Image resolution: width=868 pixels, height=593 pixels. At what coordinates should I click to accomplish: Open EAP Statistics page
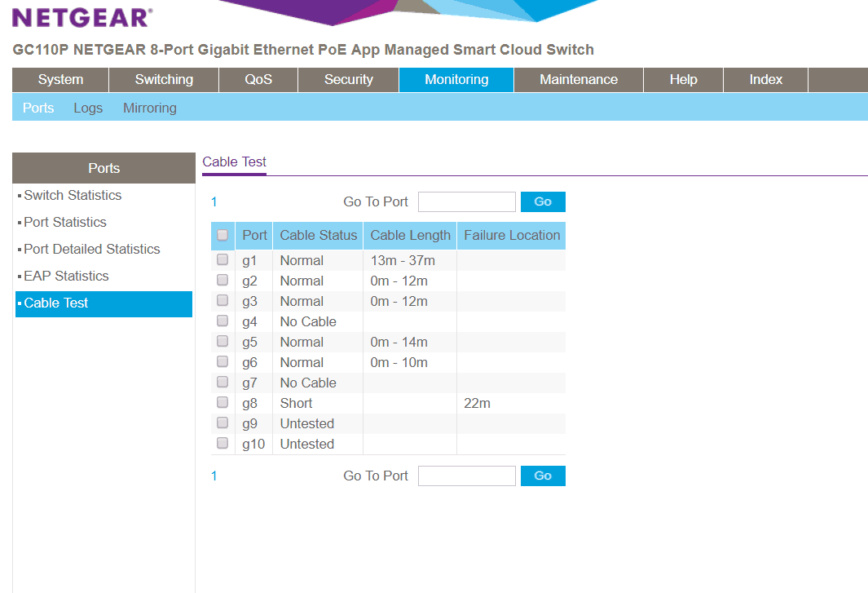pyautogui.click(x=66, y=277)
